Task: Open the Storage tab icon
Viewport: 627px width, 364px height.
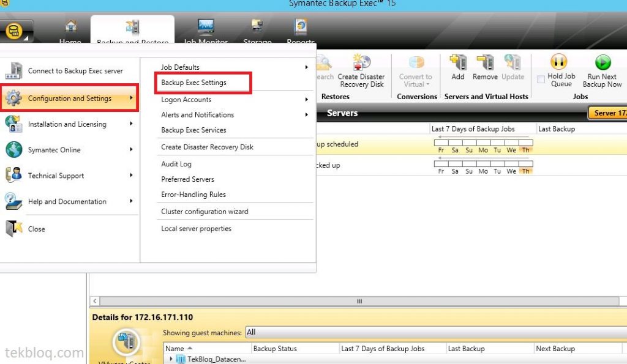Action: (x=257, y=26)
